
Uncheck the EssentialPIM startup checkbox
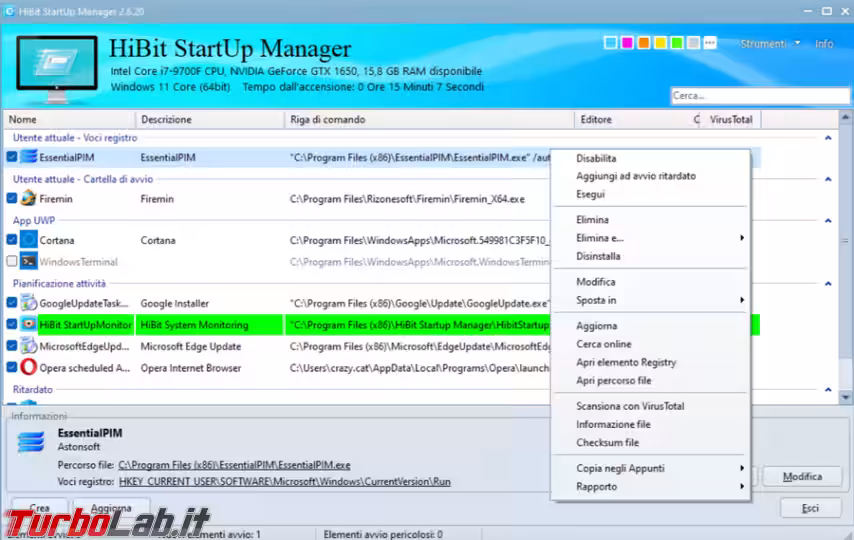pyautogui.click(x=11, y=157)
